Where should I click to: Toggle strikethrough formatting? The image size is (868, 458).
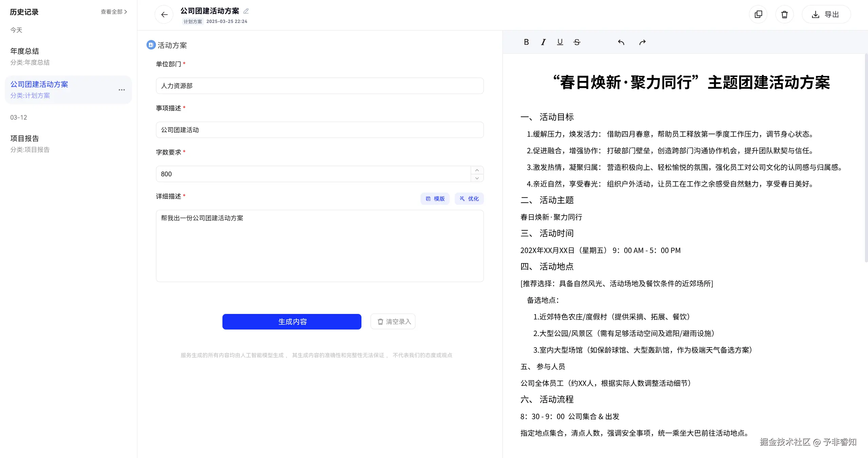tap(577, 42)
